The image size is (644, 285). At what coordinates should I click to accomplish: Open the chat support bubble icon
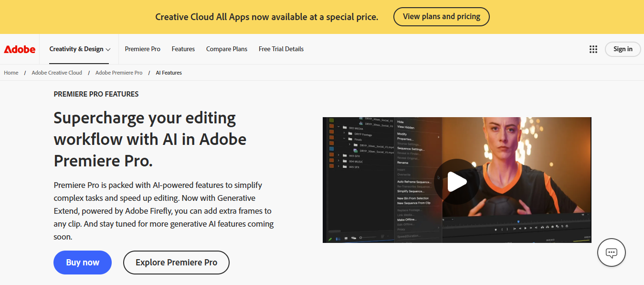point(612,252)
